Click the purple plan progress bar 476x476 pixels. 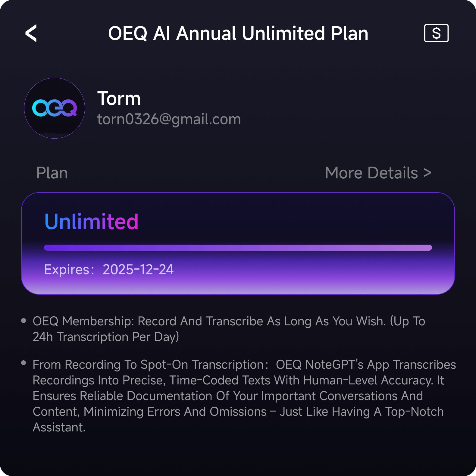point(238,248)
